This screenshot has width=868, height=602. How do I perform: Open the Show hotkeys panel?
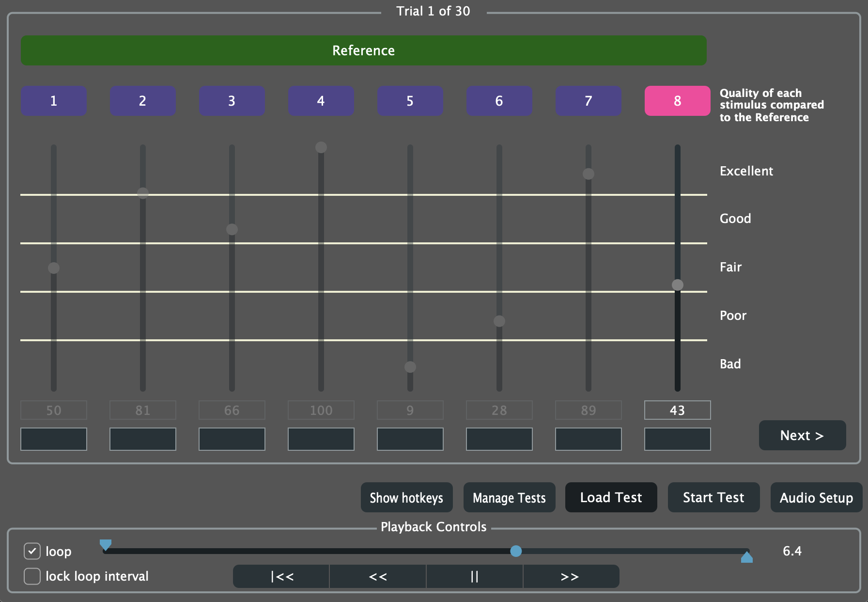406,497
